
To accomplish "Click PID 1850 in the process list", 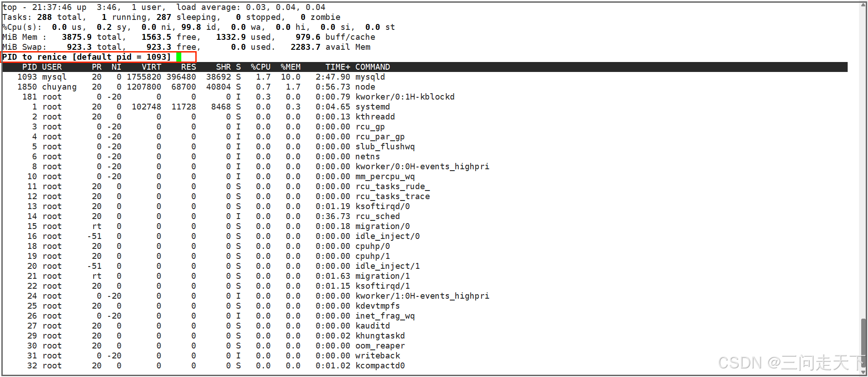I will [27, 87].
